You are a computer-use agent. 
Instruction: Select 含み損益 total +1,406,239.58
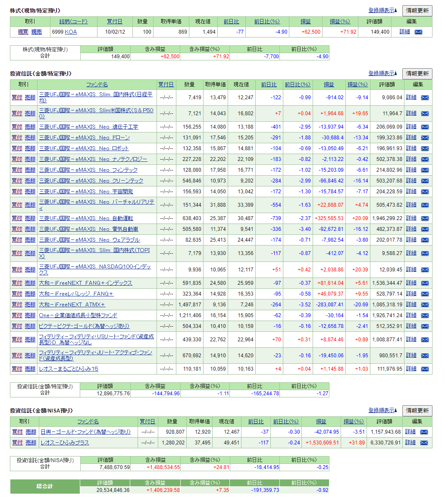(x=163, y=490)
